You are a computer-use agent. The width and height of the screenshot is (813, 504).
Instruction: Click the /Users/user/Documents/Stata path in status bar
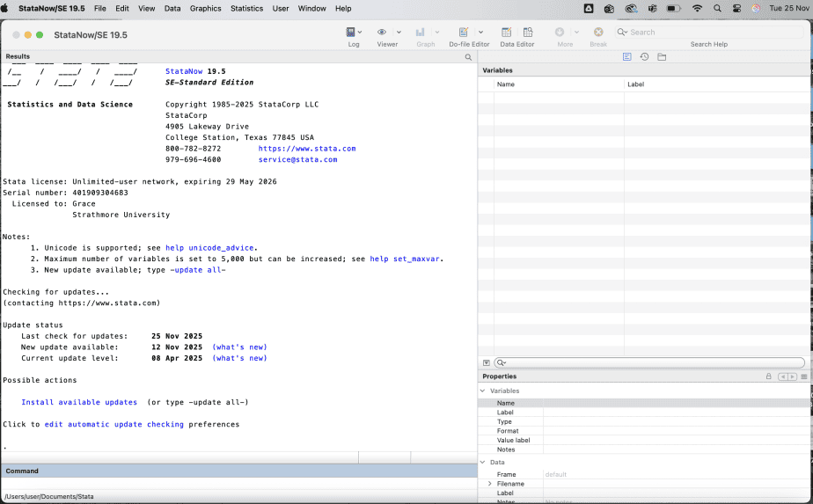coord(48,497)
